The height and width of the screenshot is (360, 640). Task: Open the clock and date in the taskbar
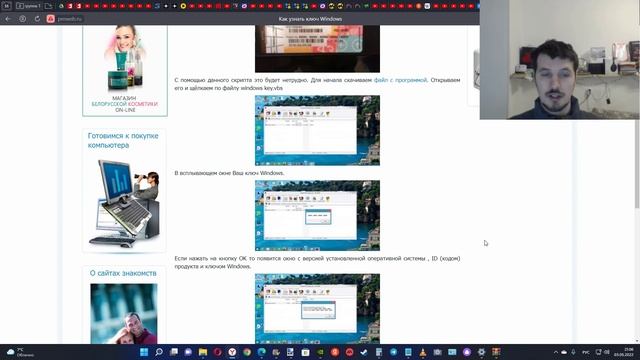pos(625,352)
